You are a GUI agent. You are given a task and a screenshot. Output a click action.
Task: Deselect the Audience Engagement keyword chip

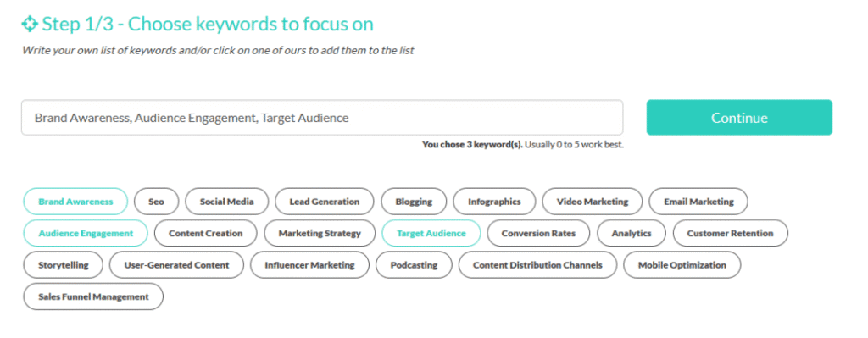pos(86,234)
